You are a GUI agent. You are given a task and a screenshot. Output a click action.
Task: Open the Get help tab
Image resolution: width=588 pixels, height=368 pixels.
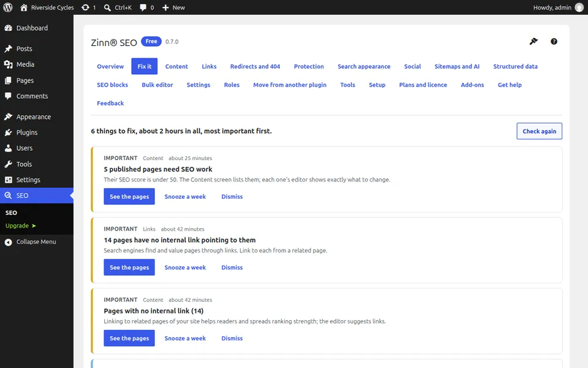pyautogui.click(x=510, y=85)
